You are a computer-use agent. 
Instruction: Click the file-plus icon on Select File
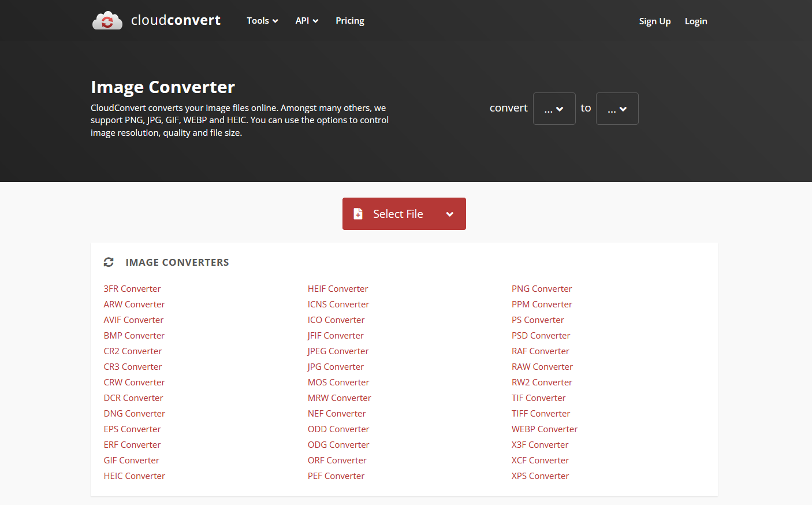(358, 214)
